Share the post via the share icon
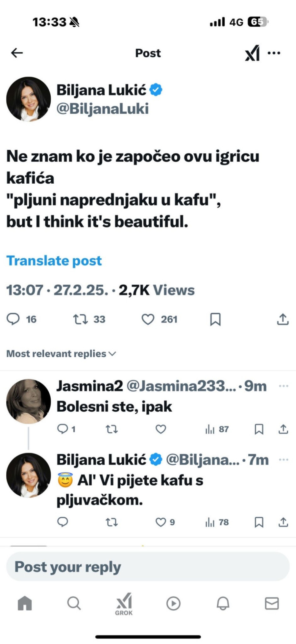296x644 pixels. click(x=283, y=319)
